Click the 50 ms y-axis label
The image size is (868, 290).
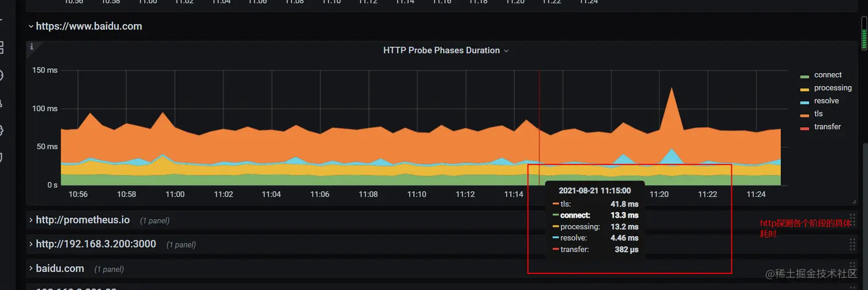47,147
